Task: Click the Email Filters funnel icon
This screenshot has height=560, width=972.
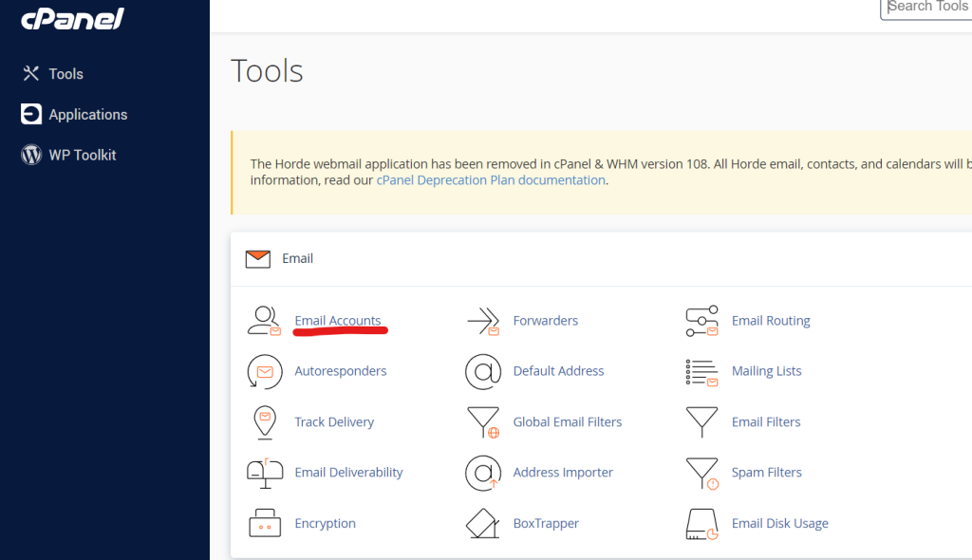Action: 701,421
